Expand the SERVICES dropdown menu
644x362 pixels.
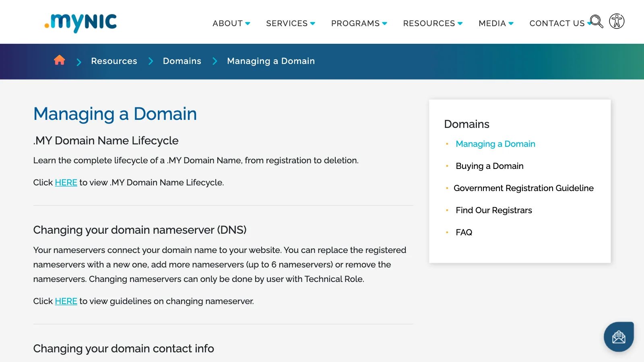[x=291, y=23]
